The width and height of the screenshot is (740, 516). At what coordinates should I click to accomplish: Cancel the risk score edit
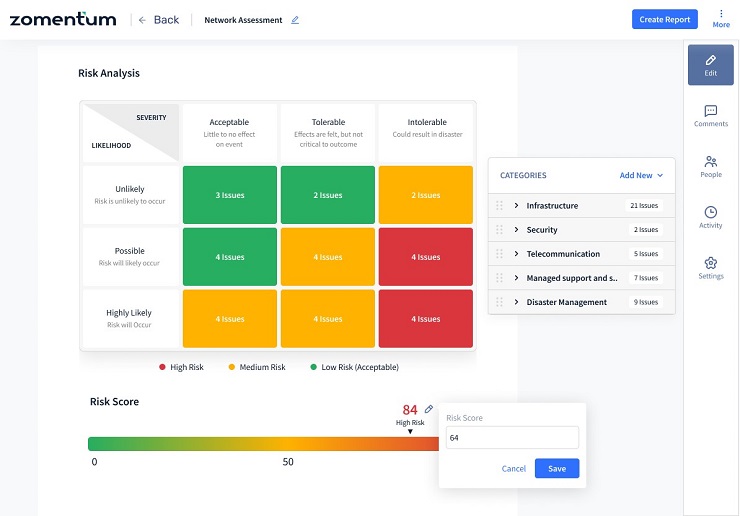[x=514, y=468]
